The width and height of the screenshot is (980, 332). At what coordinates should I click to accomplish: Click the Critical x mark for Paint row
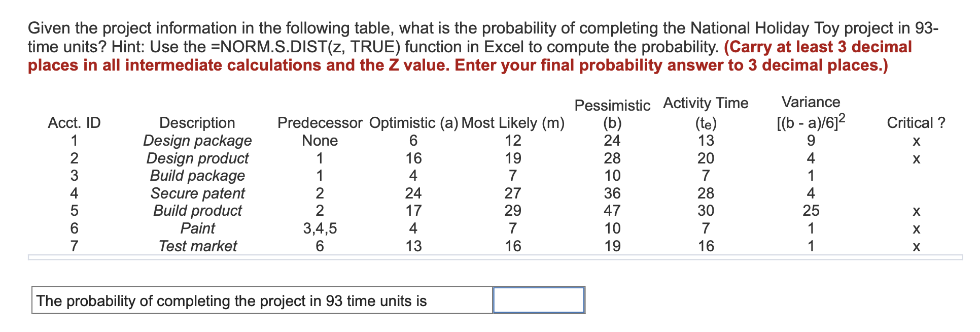[x=917, y=229]
